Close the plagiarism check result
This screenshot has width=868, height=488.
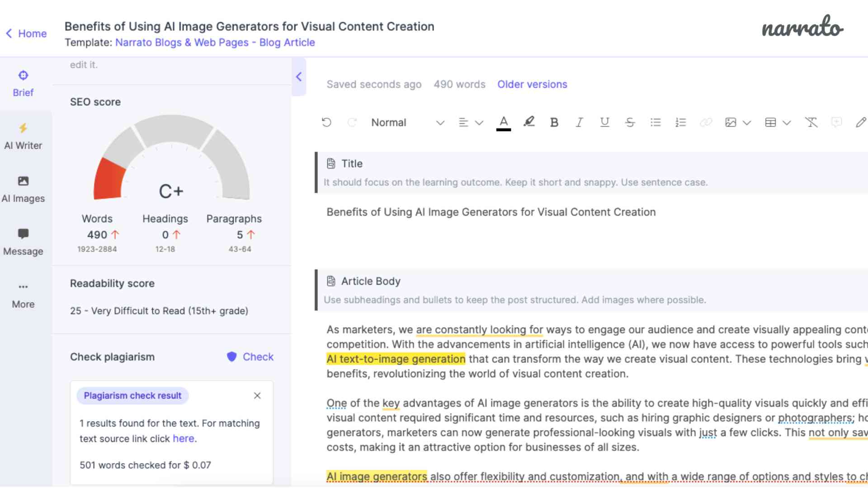(x=257, y=395)
